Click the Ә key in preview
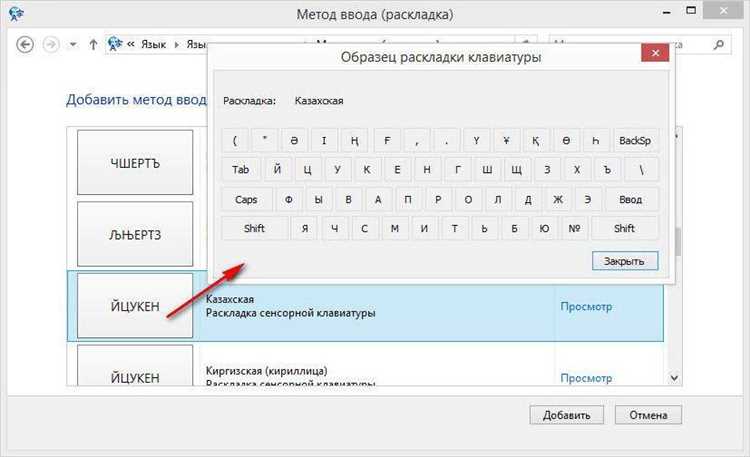Image resolution: width=750 pixels, height=457 pixels. click(294, 140)
